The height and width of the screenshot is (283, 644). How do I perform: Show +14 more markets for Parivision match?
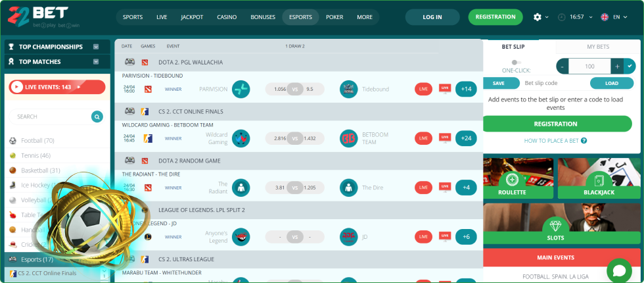point(466,90)
